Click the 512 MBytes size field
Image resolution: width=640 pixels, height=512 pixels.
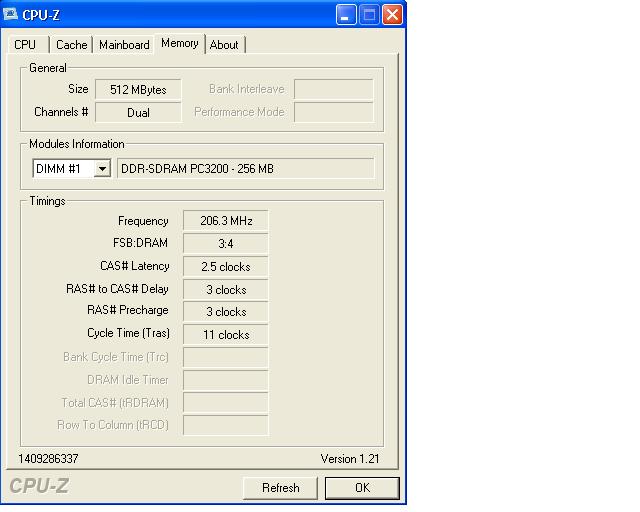point(138,89)
